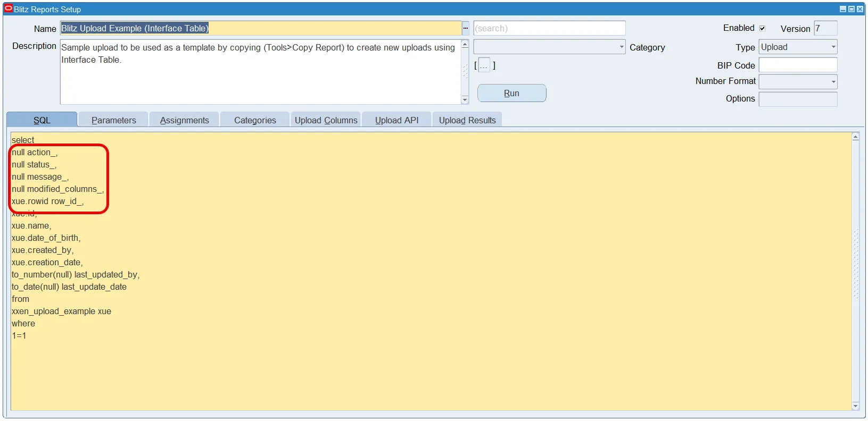
Task: Click the 'null modified_columns_,' SQL line
Action: point(57,189)
